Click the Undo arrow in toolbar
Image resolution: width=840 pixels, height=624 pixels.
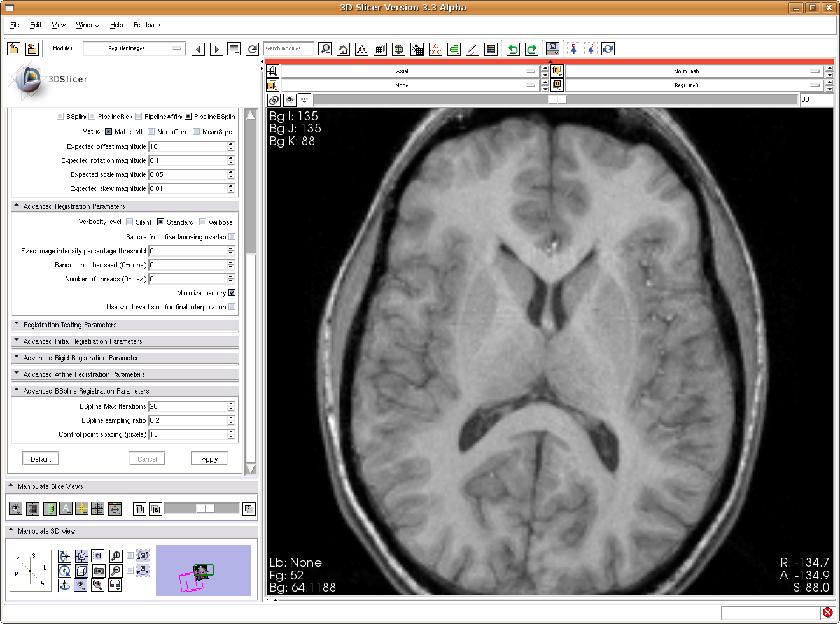point(513,49)
